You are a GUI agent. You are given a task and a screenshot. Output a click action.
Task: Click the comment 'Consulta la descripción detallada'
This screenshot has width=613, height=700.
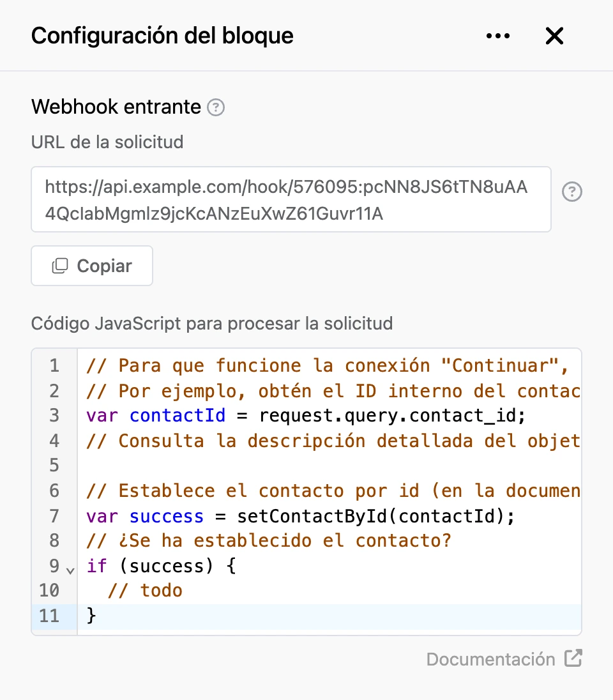click(x=333, y=441)
